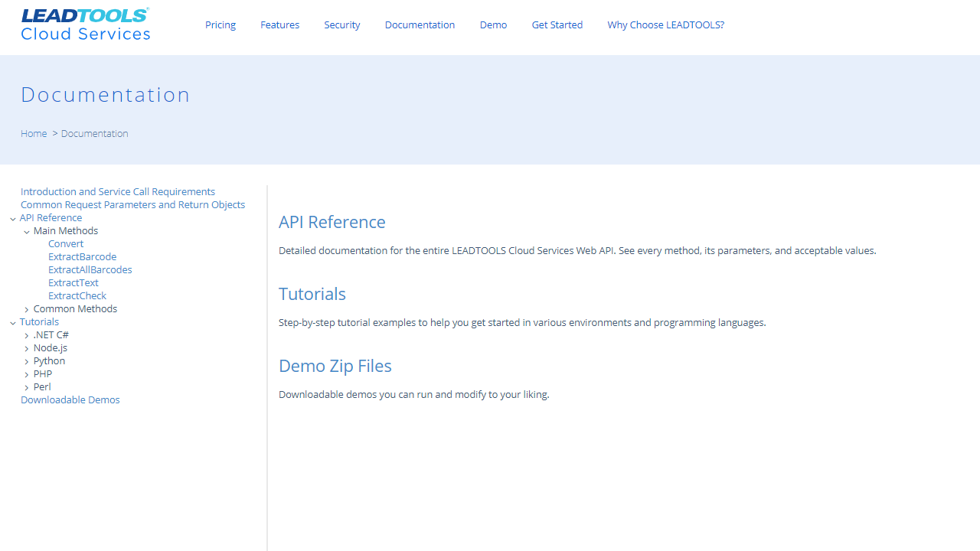Click the LEADTOOLS Cloud Services logo

tap(85, 24)
